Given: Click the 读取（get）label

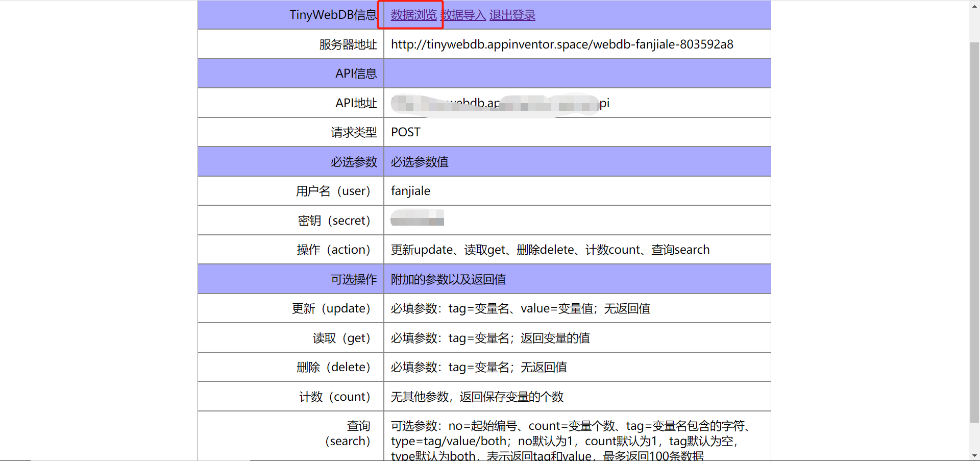Looking at the screenshot, I should 341,338.
